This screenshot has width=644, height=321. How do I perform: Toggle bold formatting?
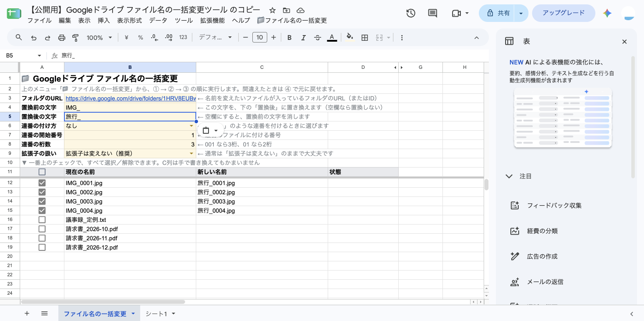tap(290, 38)
